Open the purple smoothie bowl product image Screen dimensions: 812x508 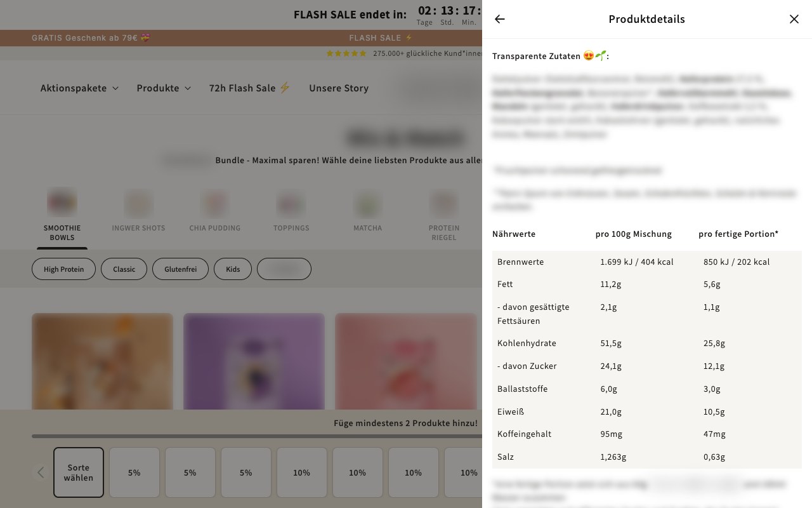point(254,361)
